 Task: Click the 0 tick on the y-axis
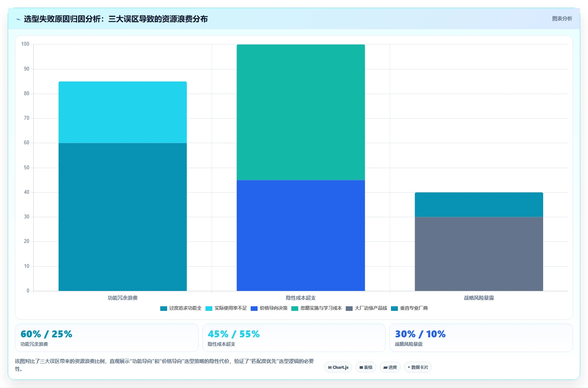click(28, 291)
